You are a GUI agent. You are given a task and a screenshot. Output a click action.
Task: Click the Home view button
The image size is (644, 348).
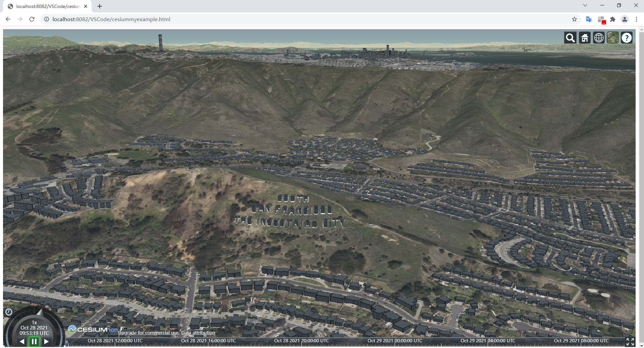585,38
